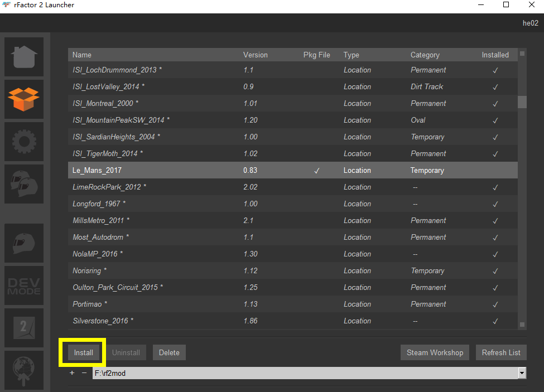Select Silverstone_2016 in the list

293,321
